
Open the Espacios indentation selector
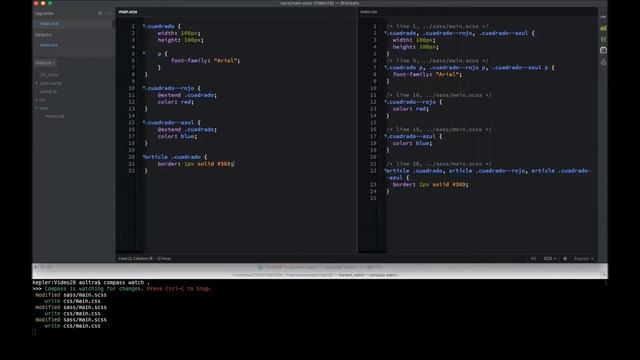584,258
